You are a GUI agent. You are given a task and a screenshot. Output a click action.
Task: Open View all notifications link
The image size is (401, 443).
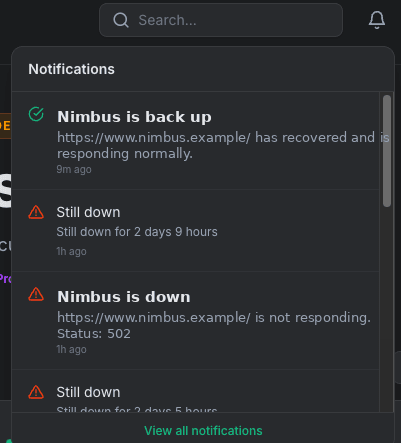[203, 431]
